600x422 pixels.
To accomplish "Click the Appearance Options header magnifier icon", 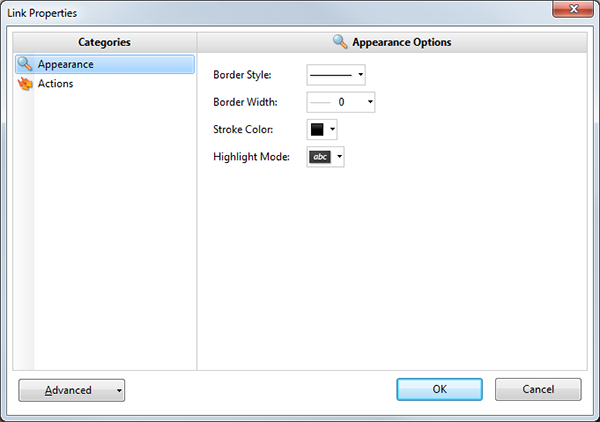I will pyautogui.click(x=340, y=42).
